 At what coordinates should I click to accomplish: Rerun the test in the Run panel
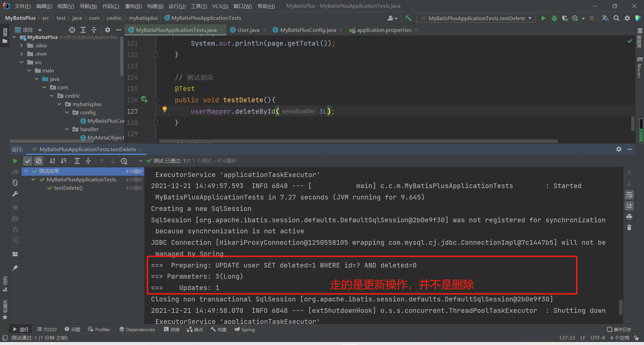point(15,161)
